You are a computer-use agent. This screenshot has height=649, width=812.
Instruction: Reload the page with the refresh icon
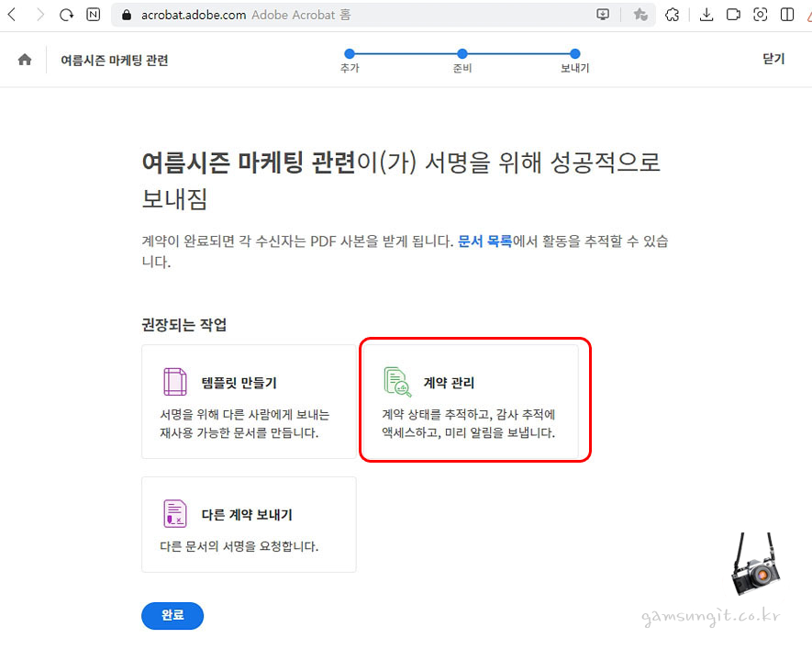(x=66, y=15)
